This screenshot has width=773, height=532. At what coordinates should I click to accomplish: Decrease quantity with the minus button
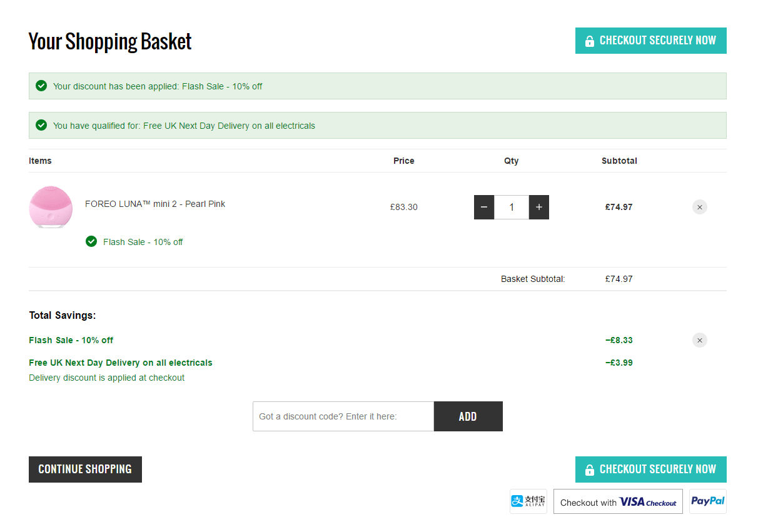pos(484,207)
